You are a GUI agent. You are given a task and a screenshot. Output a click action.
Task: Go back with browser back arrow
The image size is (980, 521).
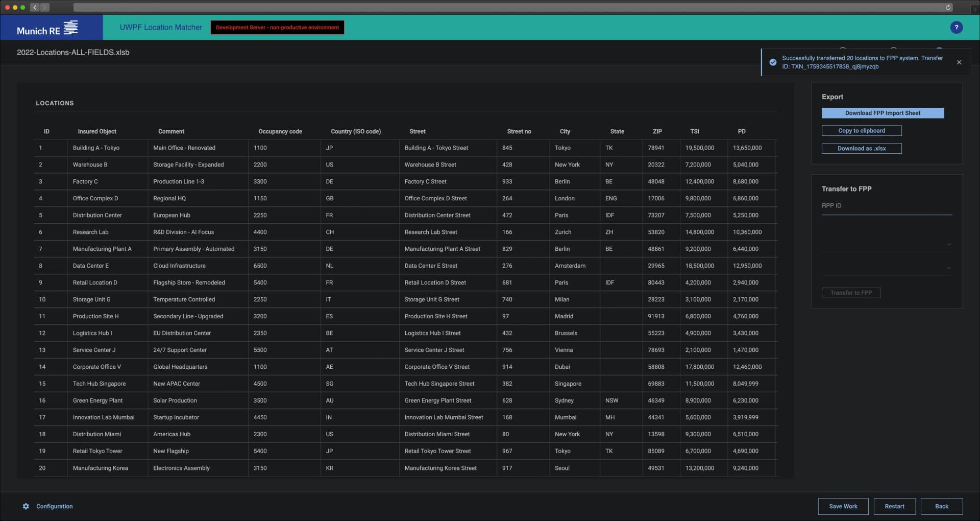click(35, 7)
